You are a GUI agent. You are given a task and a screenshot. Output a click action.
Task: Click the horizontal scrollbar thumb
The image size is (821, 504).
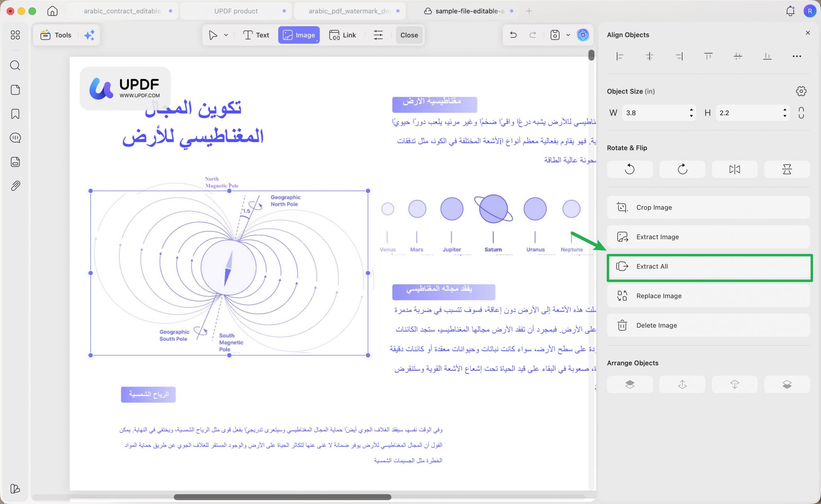pyautogui.click(x=282, y=497)
